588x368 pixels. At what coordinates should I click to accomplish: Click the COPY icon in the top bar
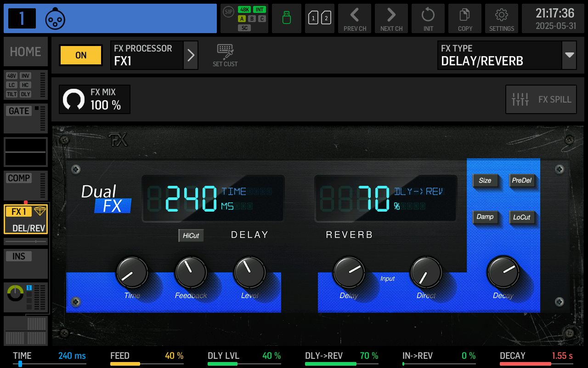(x=464, y=18)
